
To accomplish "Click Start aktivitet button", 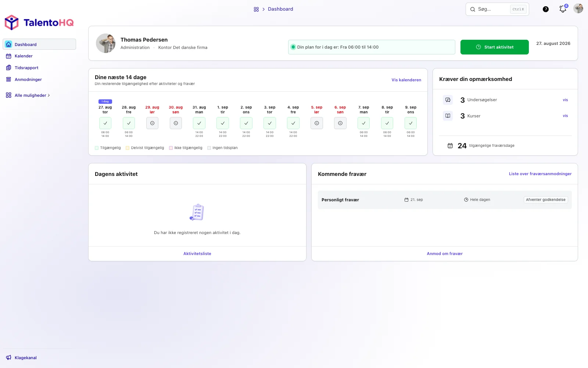I will click(x=495, y=47).
